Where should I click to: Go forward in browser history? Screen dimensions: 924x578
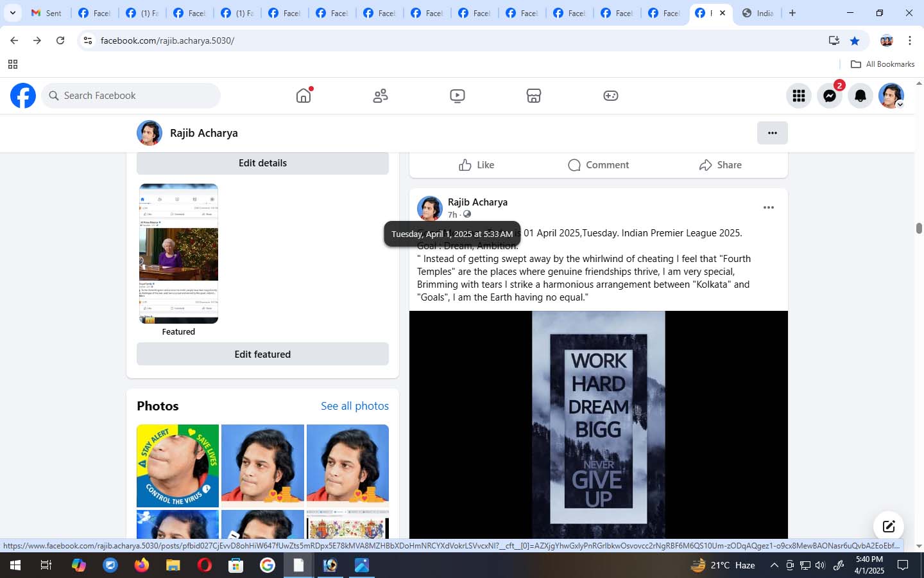point(37,40)
